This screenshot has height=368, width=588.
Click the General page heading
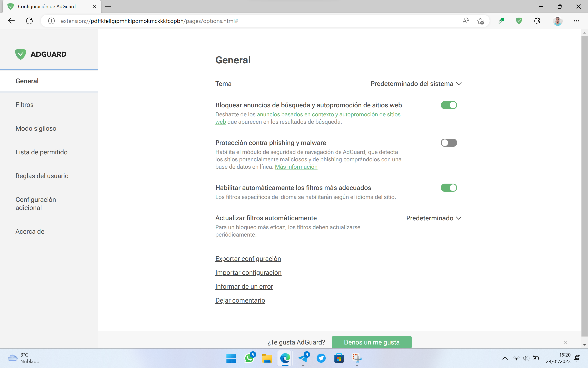pyautogui.click(x=233, y=60)
